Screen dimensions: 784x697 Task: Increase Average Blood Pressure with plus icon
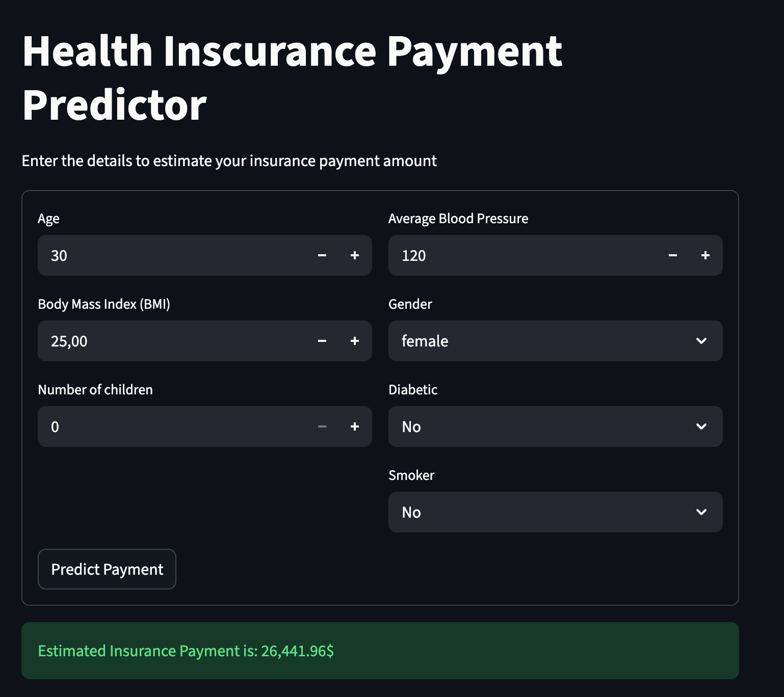point(705,255)
